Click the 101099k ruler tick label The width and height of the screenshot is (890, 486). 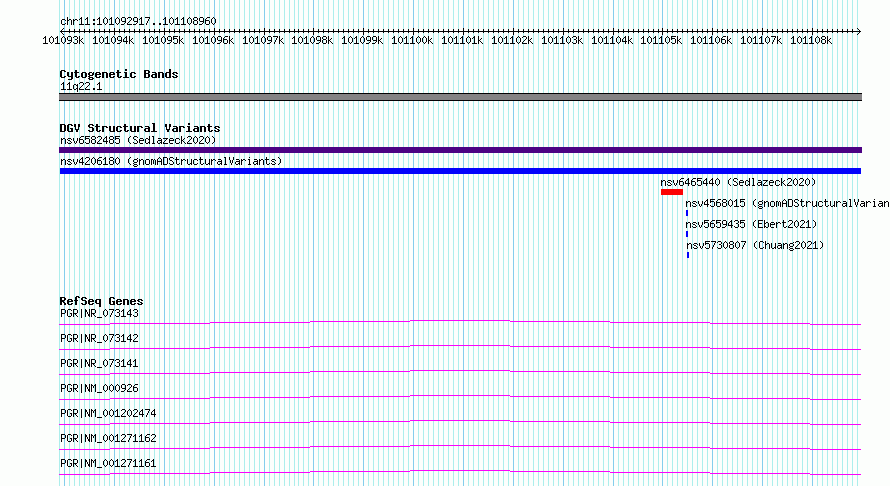pos(362,40)
